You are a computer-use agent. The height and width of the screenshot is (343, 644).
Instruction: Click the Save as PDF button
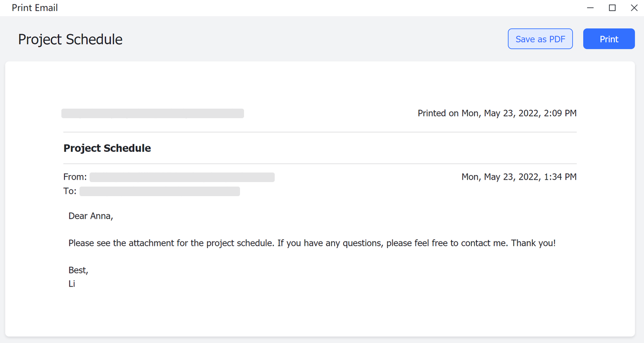(x=540, y=39)
